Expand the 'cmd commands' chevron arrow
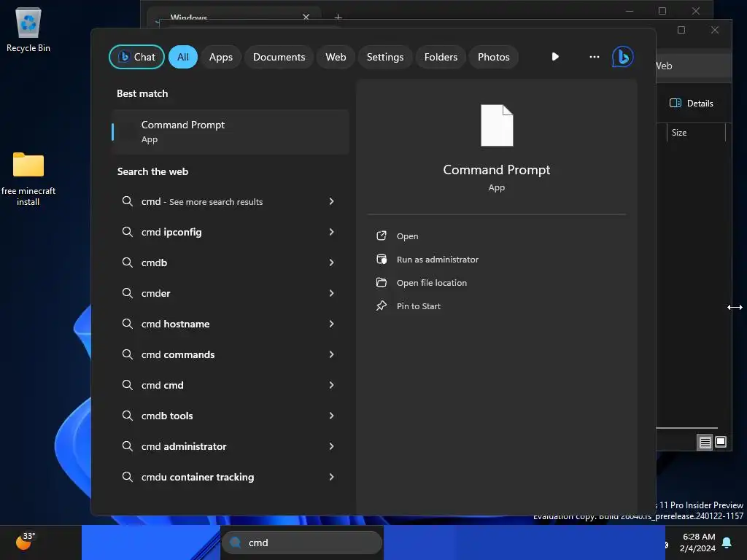 pyautogui.click(x=332, y=354)
